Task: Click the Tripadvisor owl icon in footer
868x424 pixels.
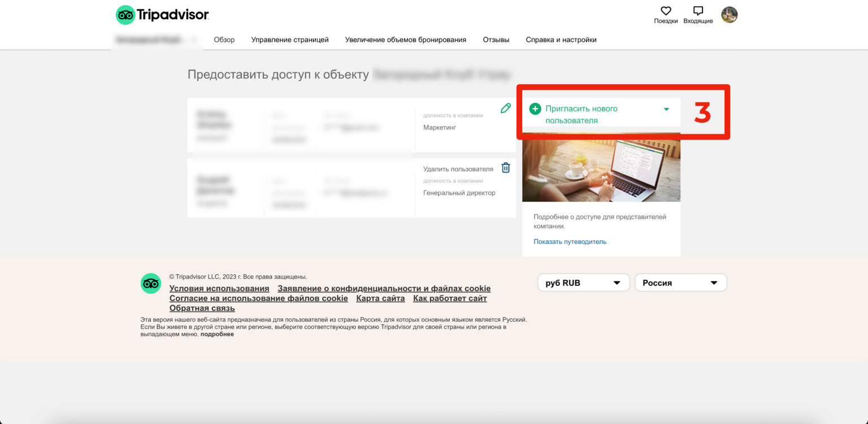Action: click(x=151, y=283)
